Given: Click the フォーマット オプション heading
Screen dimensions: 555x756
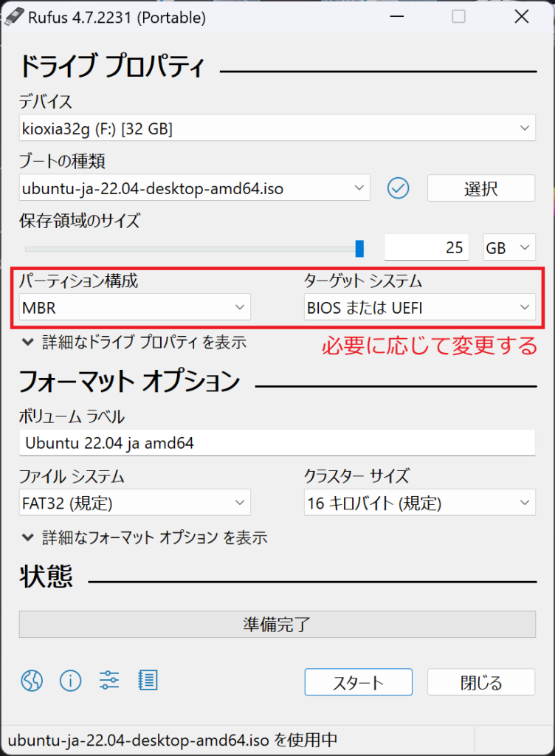Looking at the screenshot, I should (129, 381).
